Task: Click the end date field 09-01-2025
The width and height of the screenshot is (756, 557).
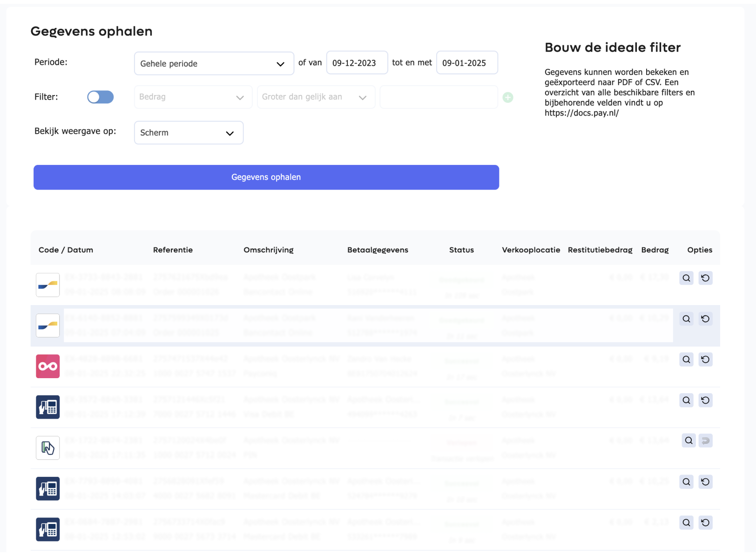Action: point(467,63)
